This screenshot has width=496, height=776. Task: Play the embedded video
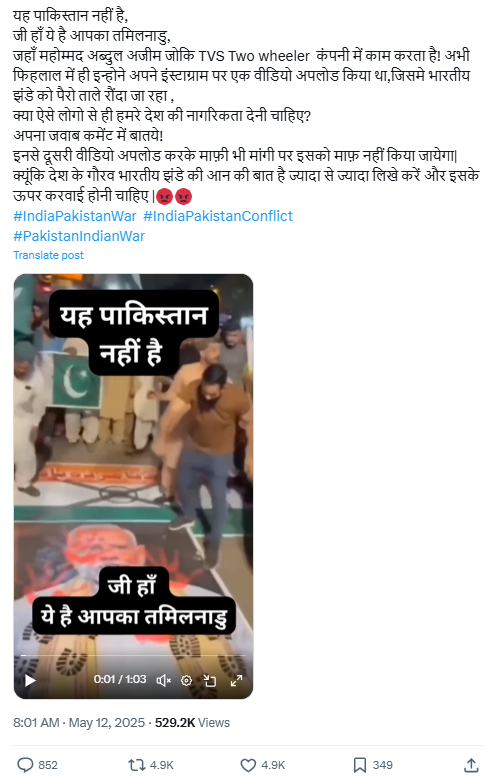pyautogui.click(x=30, y=680)
